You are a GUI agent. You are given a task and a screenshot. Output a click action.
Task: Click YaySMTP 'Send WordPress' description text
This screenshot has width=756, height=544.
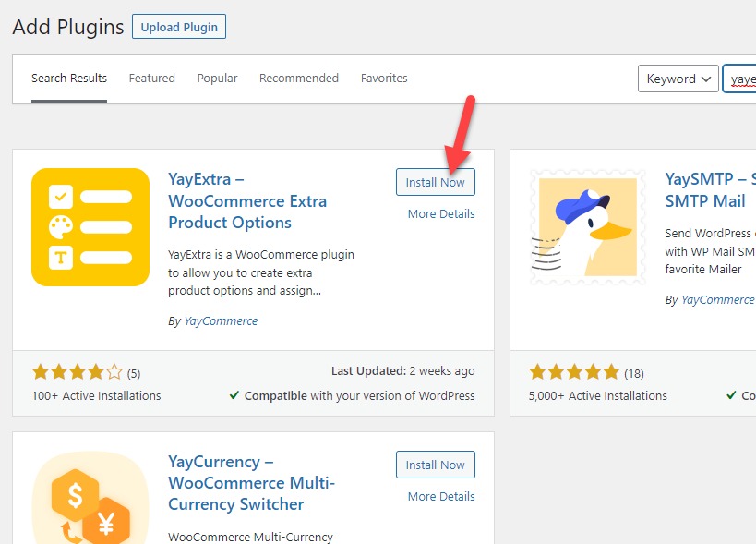click(710, 251)
